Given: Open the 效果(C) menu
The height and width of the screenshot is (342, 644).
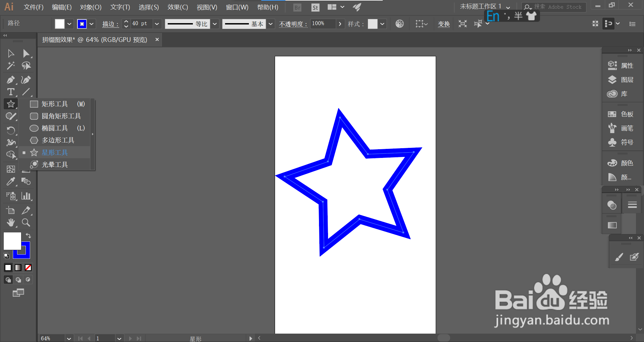Looking at the screenshot, I should tap(178, 7).
